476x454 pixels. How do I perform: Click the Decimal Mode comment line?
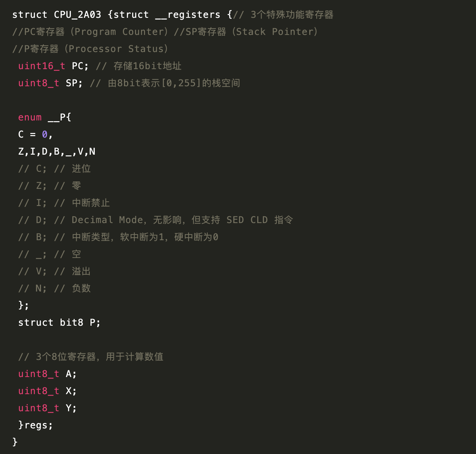tap(156, 220)
